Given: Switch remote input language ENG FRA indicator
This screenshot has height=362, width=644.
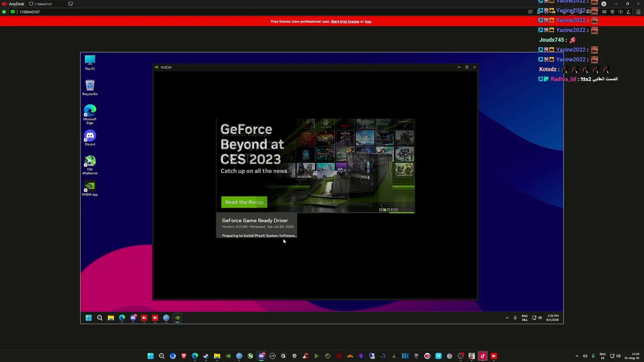Looking at the screenshot, I should pos(525,318).
